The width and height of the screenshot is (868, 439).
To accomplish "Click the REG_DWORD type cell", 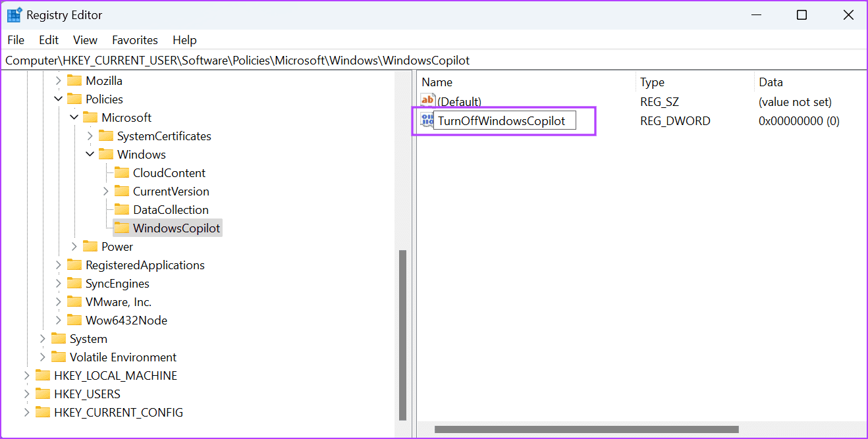I will [675, 121].
